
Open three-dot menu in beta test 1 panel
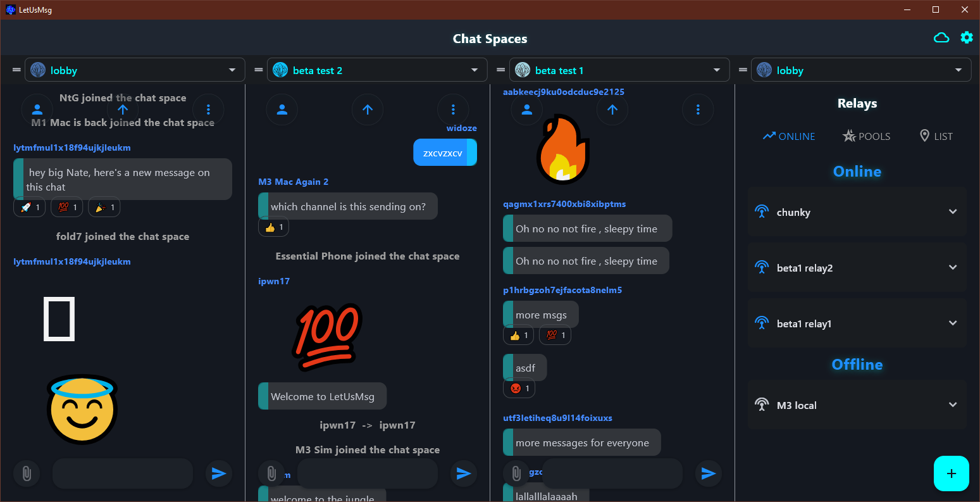click(698, 110)
